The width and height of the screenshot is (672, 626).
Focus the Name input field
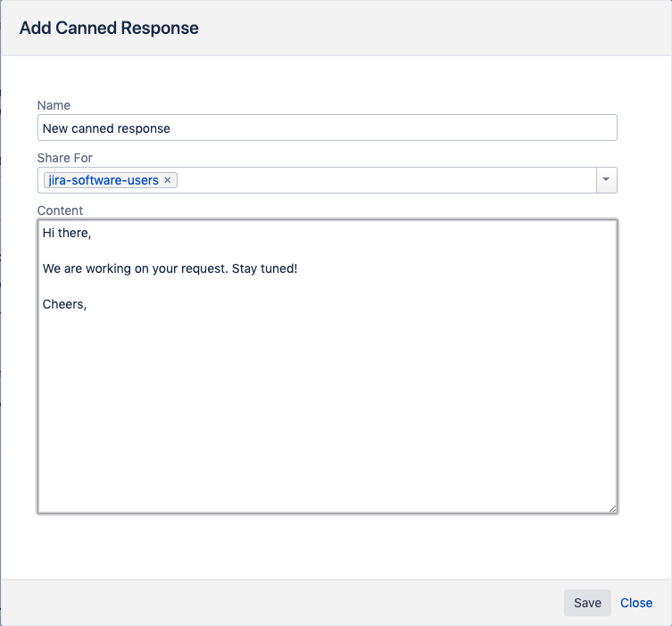click(x=327, y=128)
